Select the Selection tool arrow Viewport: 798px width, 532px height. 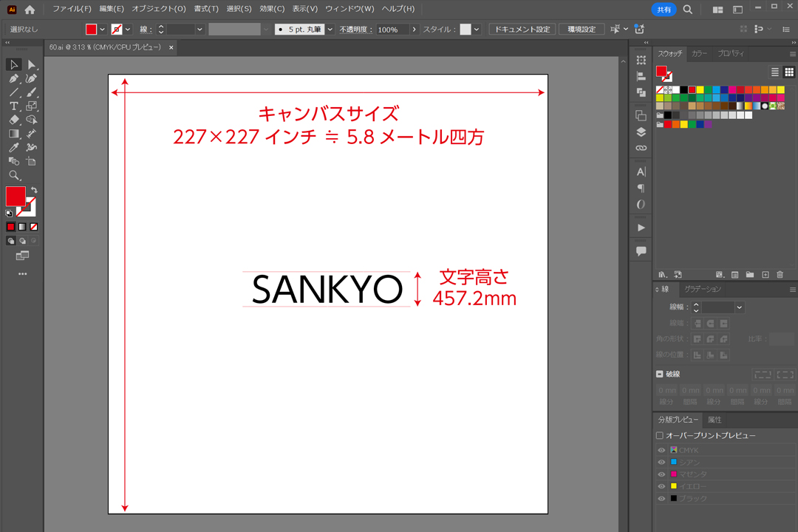click(14, 65)
